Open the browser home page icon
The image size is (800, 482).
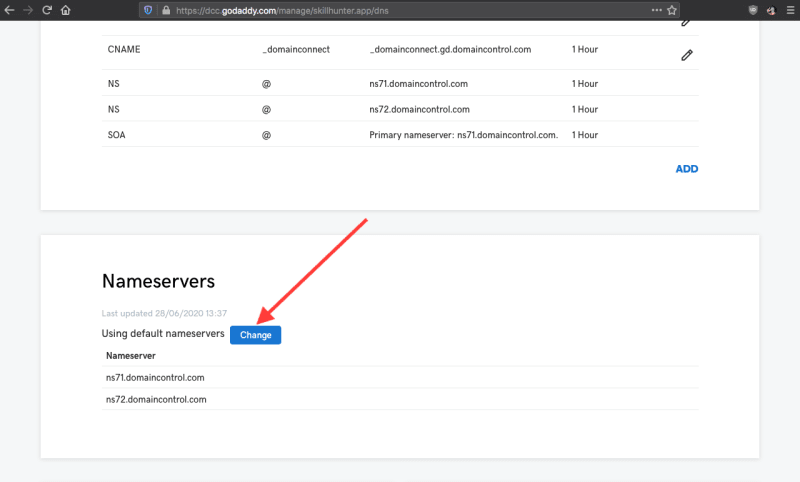[65, 10]
